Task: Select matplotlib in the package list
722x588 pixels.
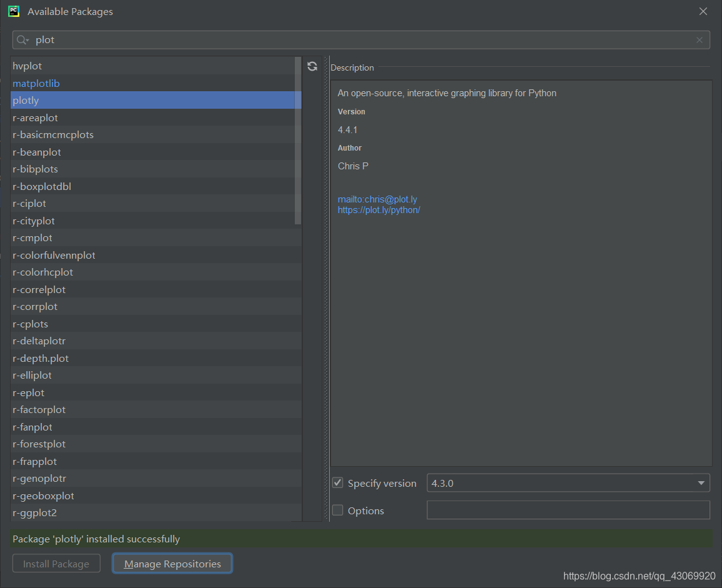Action: click(x=156, y=83)
